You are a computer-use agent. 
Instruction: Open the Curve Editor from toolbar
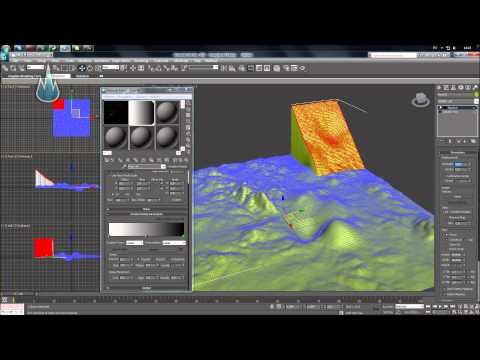(259, 68)
